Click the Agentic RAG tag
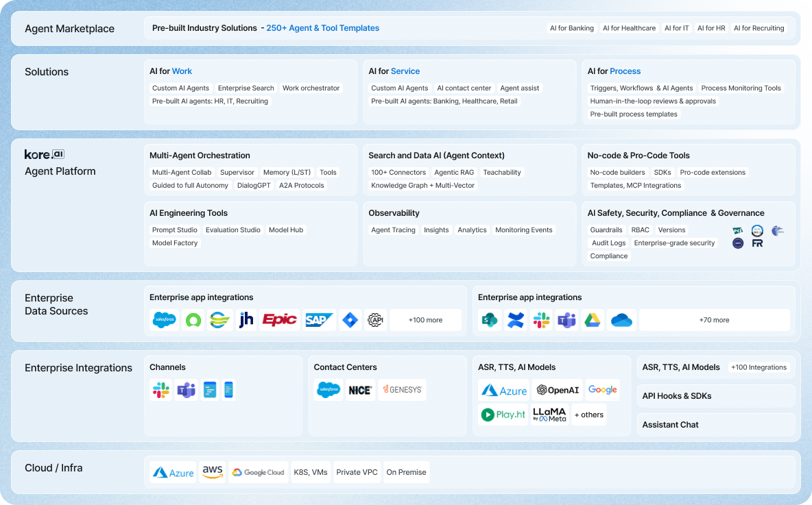The height and width of the screenshot is (505, 812). (454, 172)
